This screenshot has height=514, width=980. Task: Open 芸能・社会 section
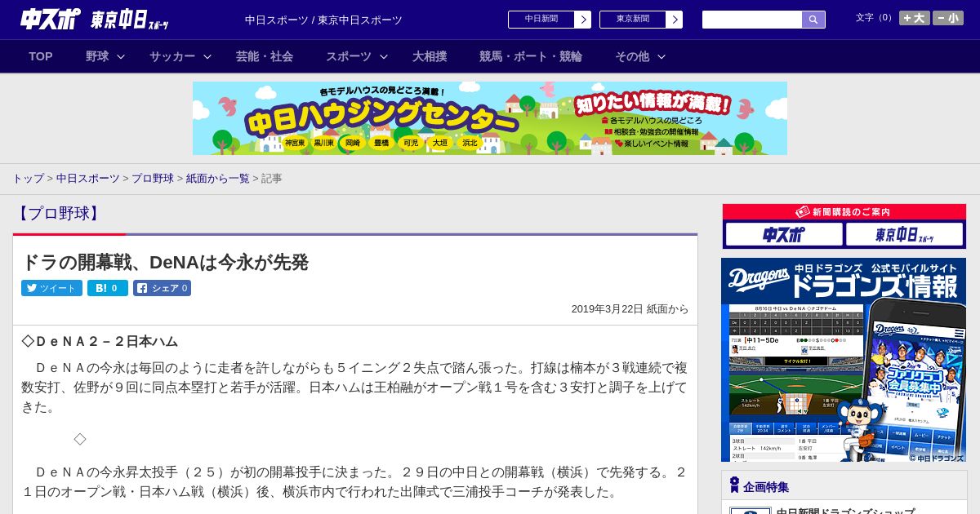click(265, 56)
